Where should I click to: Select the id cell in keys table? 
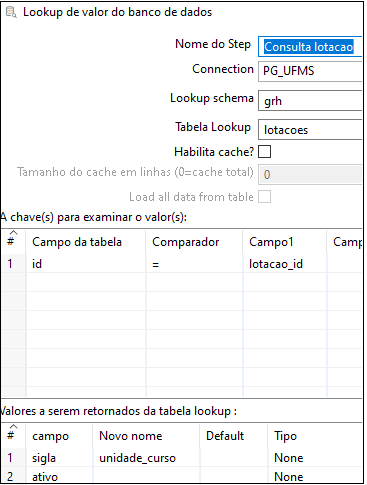[86, 264]
